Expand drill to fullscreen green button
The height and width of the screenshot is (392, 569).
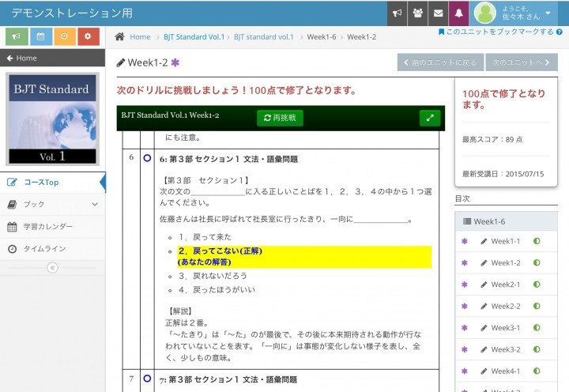click(x=430, y=118)
